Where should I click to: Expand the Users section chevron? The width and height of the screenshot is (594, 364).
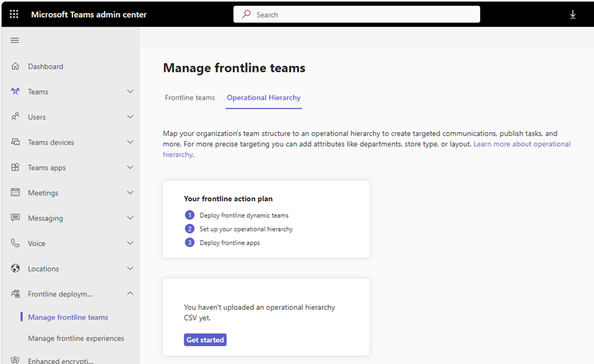click(130, 116)
